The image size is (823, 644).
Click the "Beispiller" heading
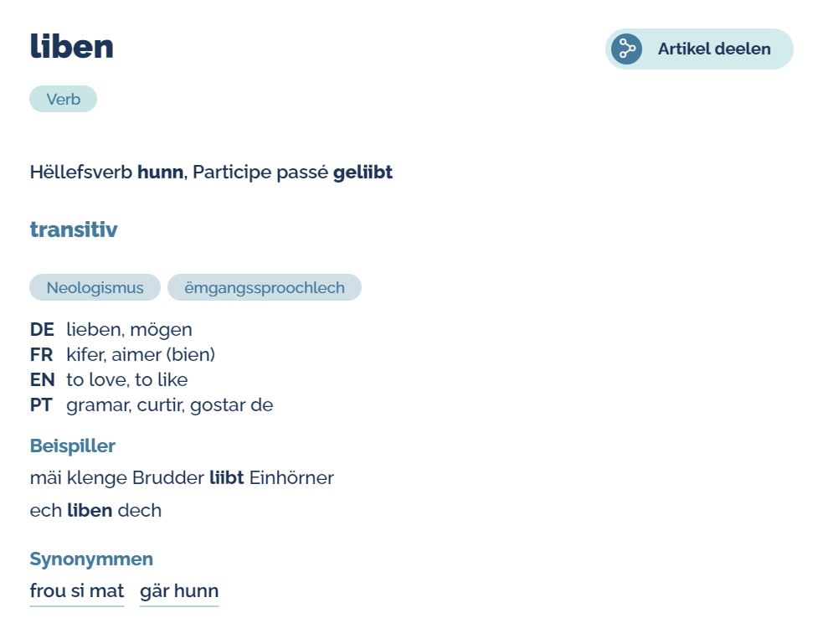click(x=73, y=446)
